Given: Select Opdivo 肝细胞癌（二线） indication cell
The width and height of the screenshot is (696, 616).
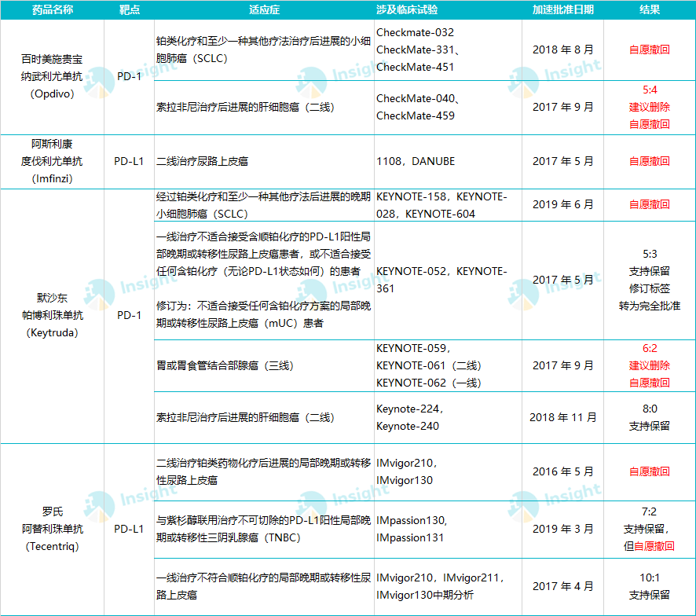Looking at the screenshot, I should [x=264, y=108].
